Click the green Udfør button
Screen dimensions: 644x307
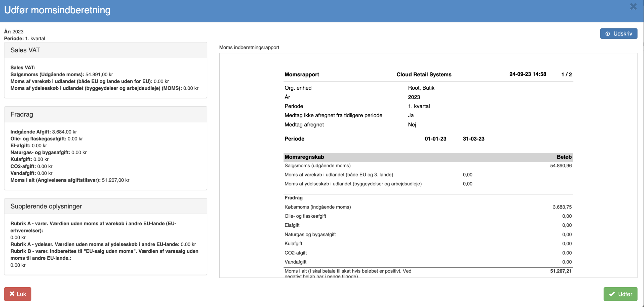click(x=620, y=294)
